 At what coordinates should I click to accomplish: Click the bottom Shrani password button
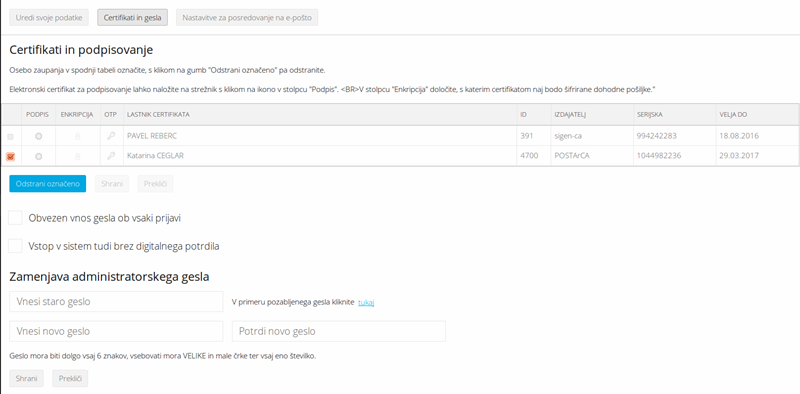pos(27,379)
